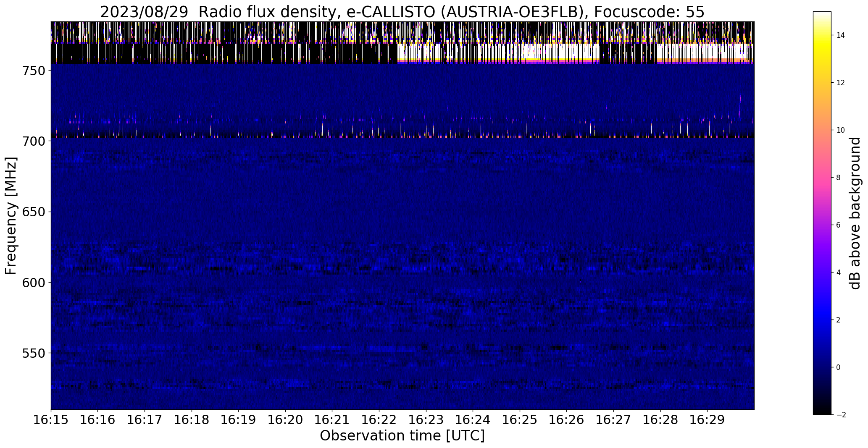Select the '16:21' time axis label

[x=332, y=420]
